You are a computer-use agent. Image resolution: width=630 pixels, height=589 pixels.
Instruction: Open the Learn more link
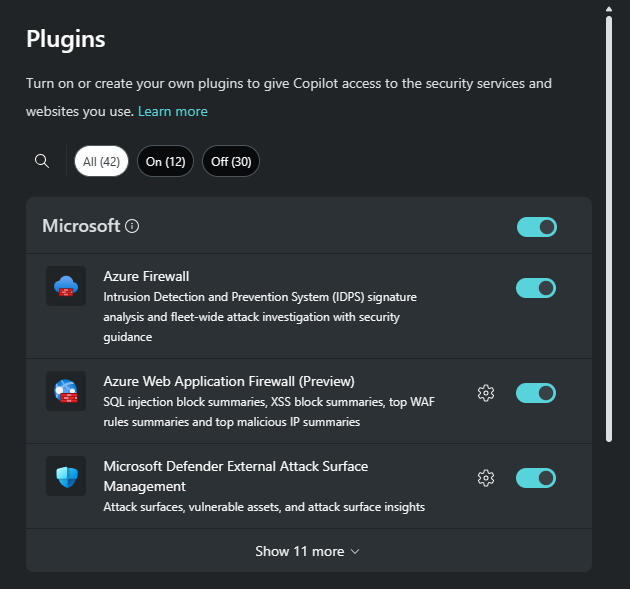[x=173, y=111]
